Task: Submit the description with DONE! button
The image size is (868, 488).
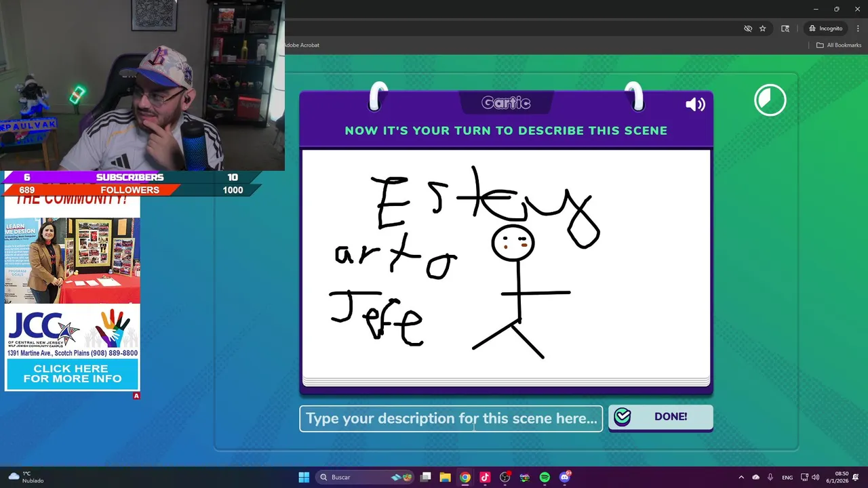Action: tap(660, 417)
